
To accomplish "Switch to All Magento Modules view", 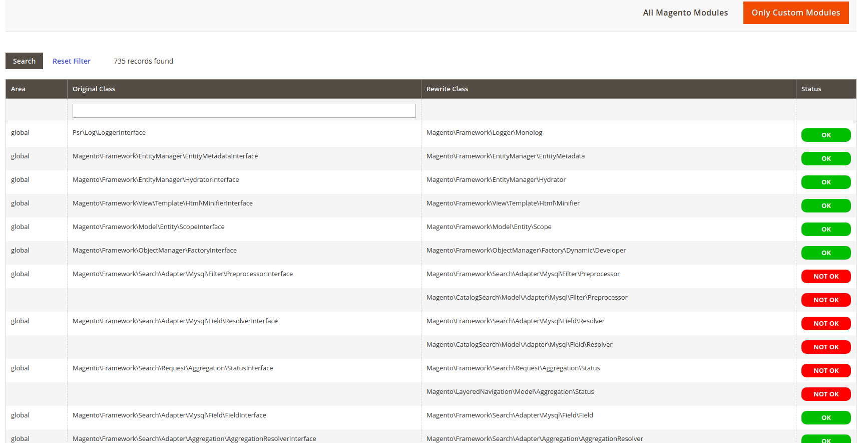I will 685,13.
